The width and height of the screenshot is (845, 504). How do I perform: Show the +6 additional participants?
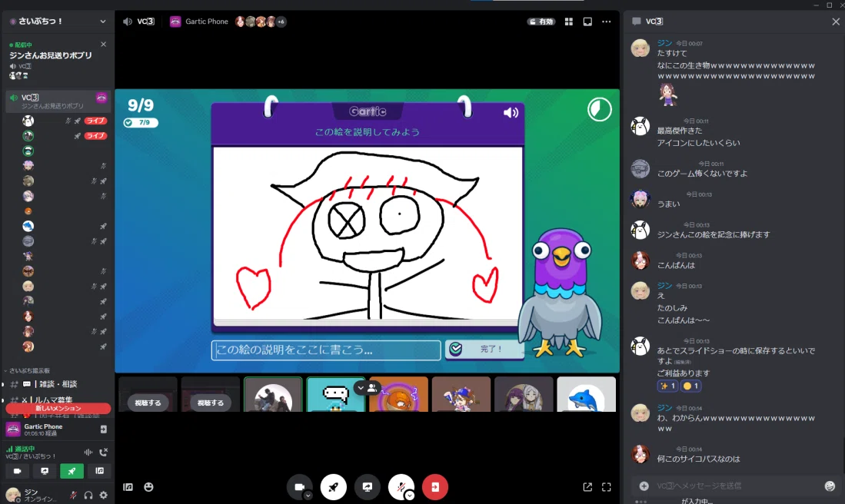click(x=281, y=22)
